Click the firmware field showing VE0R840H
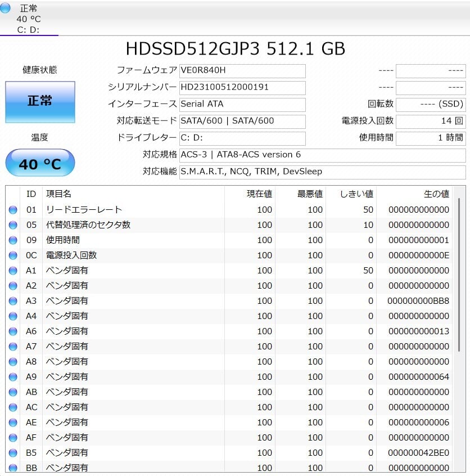 pyautogui.click(x=242, y=71)
